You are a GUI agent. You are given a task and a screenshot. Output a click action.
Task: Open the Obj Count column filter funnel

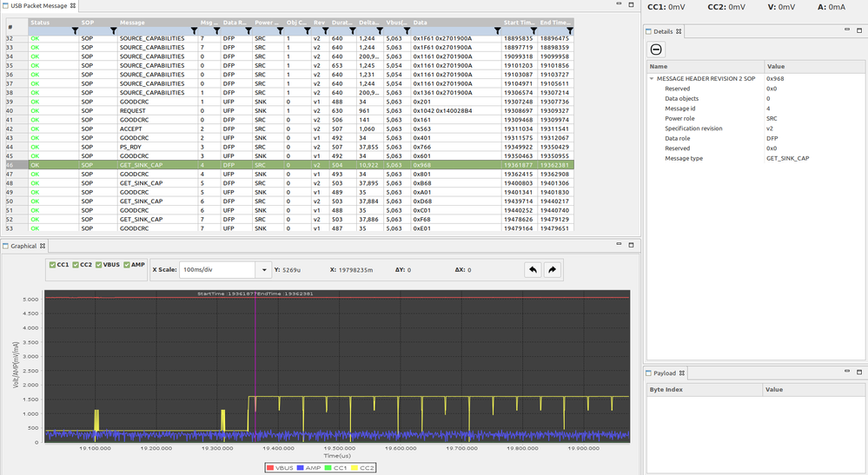(308, 31)
